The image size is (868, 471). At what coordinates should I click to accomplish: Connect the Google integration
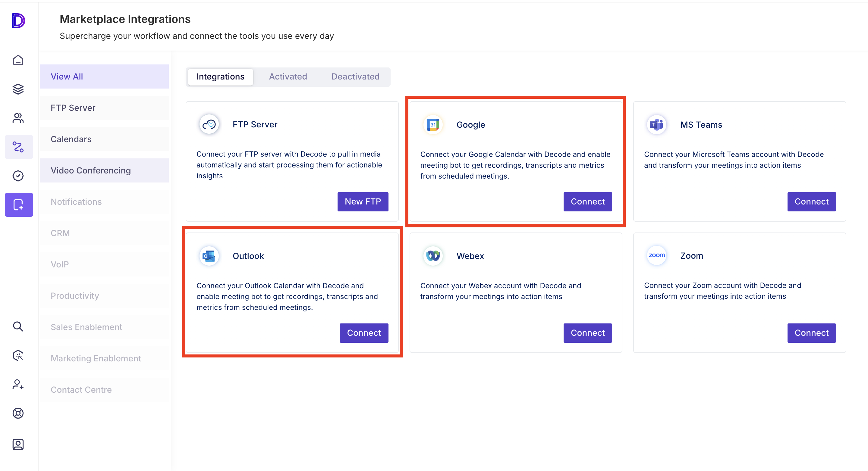coord(588,202)
